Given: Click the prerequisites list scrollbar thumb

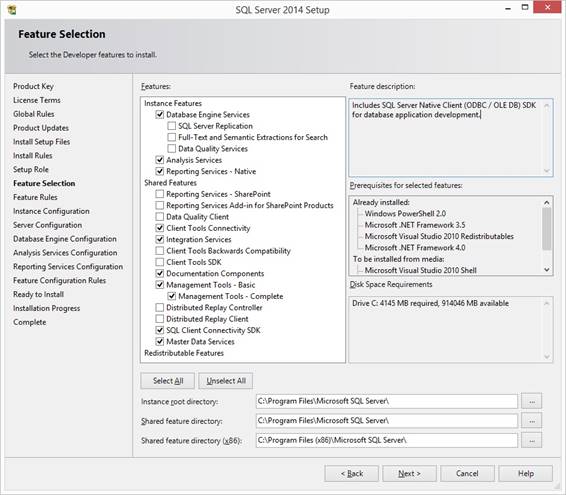Looking at the screenshot, I should point(547,229).
